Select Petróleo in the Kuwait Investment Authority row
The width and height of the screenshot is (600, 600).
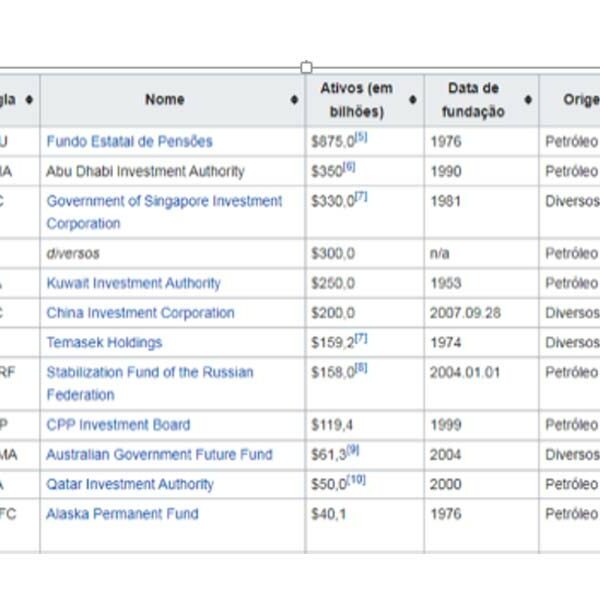(572, 283)
